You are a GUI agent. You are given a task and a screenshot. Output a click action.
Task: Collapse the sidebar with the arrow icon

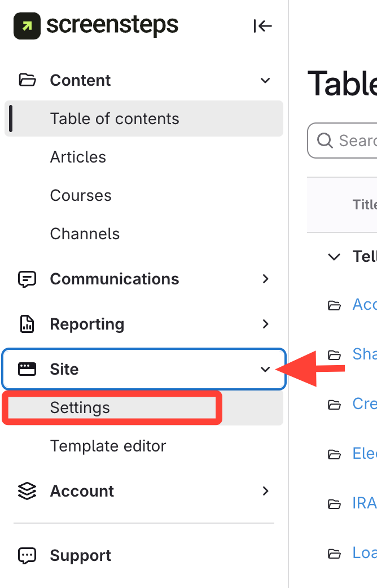[x=262, y=26]
